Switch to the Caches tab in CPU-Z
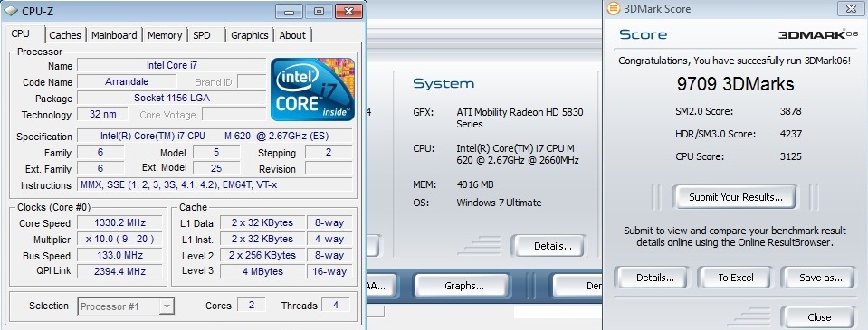The width and height of the screenshot is (868, 330). tap(65, 35)
